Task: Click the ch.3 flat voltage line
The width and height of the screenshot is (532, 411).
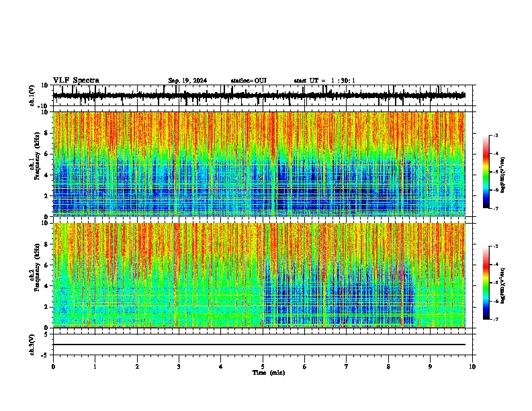Action: (259, 345)
